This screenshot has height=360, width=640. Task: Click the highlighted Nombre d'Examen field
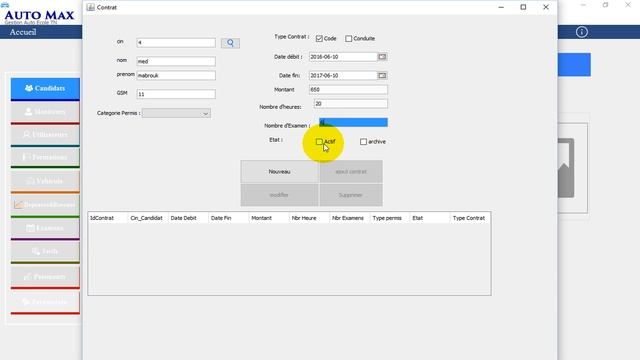tap(353, 122)
